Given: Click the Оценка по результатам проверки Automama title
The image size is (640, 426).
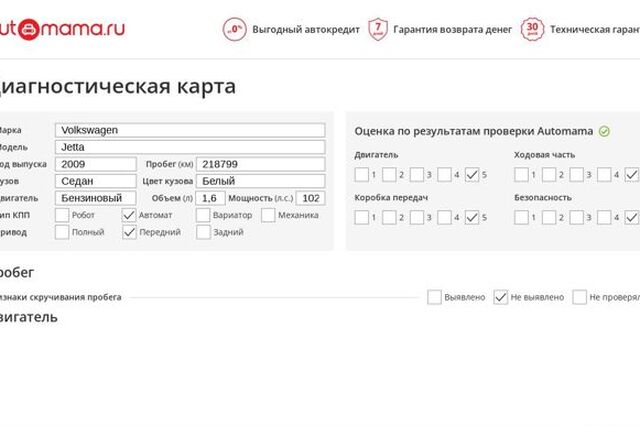Looking at the screenshot, I should pos(473,131).
